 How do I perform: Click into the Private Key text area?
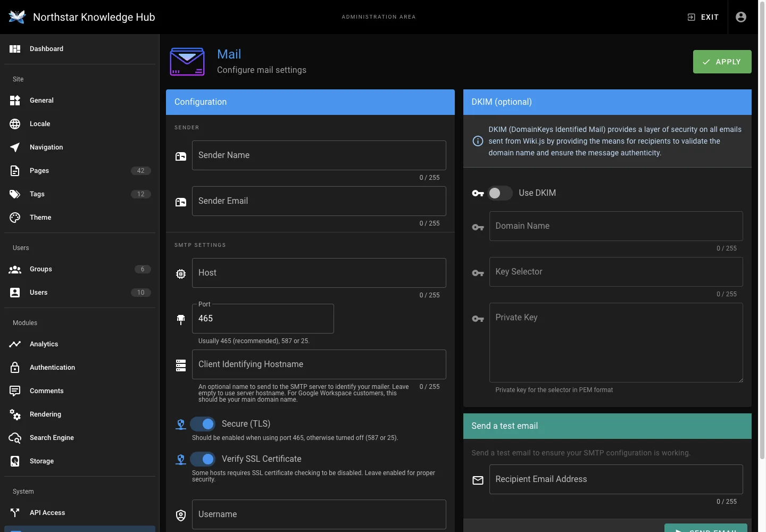click(x=616, y=343)
